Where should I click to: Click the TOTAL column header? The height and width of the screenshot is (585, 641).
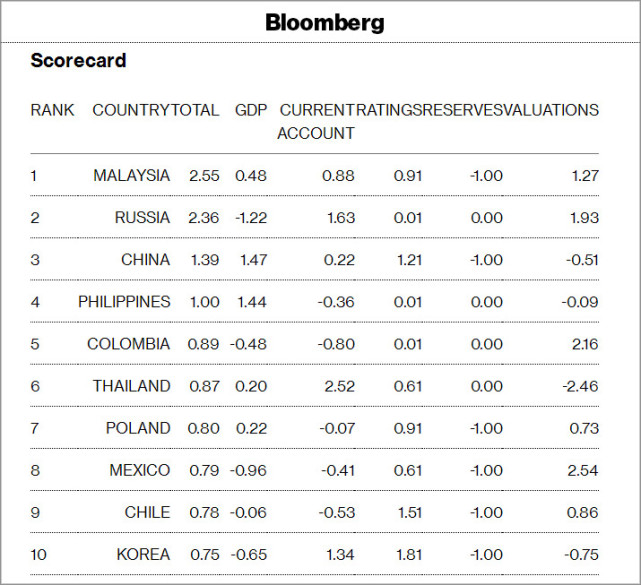(x=196, y=110)
